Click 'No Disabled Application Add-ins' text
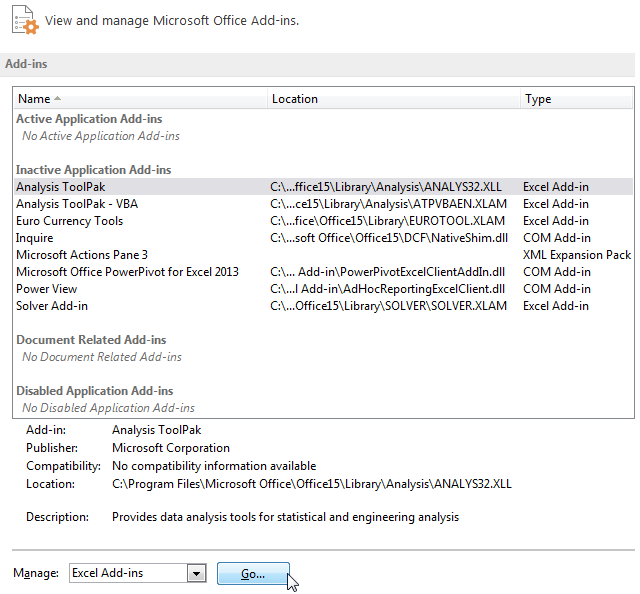The width and height of the screenshot is (640, 594). click(x=108, y=408)
